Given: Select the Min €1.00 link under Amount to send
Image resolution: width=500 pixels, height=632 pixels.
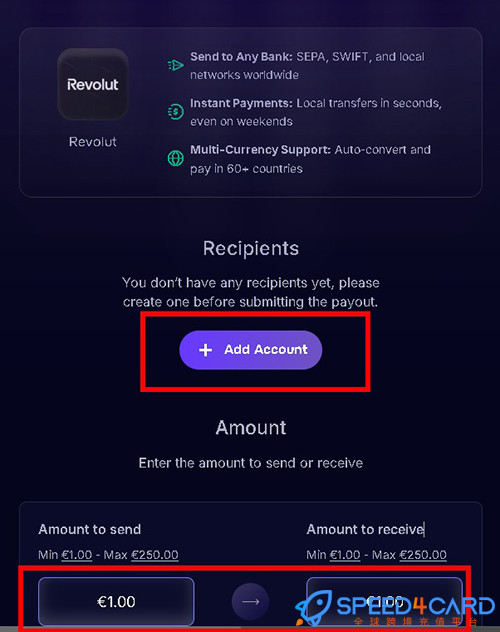Looking at the screenshot, I should coord(77,555).
